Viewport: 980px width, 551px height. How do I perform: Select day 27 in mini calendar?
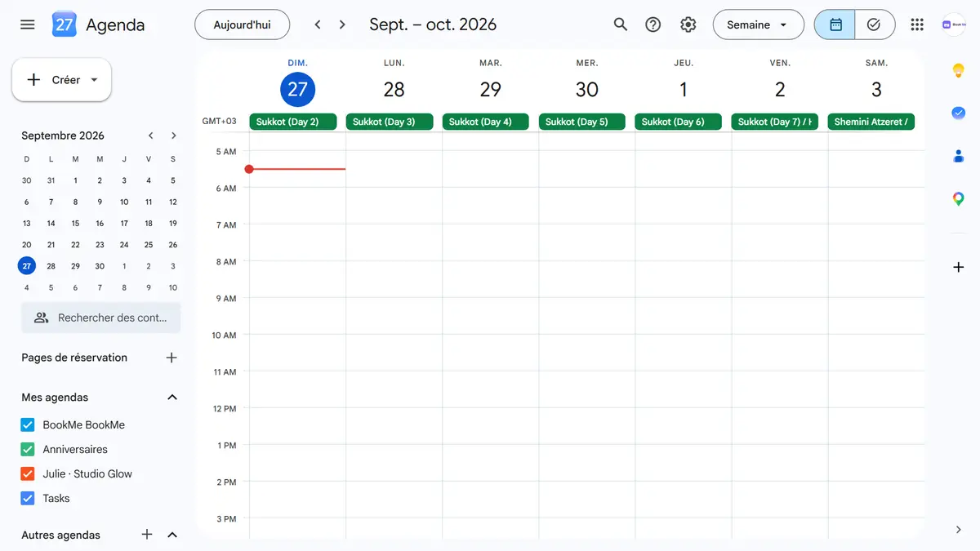(x=27, y=266)
